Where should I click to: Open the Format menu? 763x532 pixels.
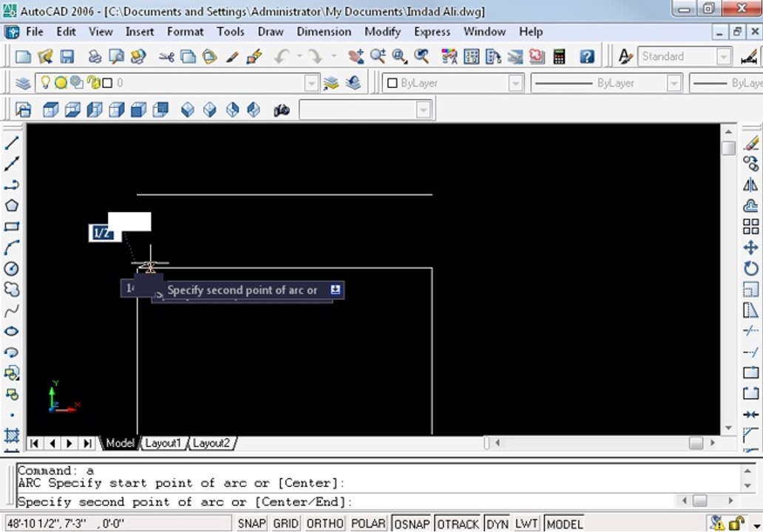coord(186,32)
